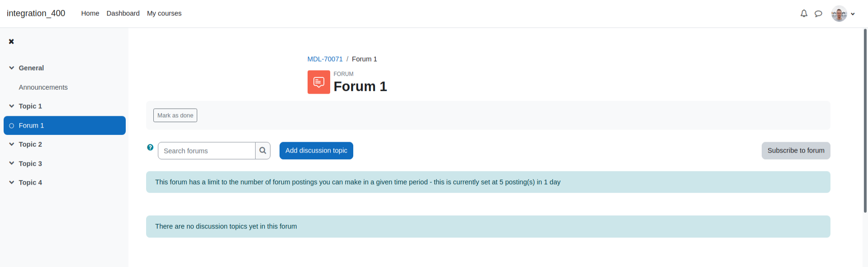This screenshot has width=868, height=267.
Task: Go to the Home menu item
Action: pyautogui.click(x=90, y=14)
